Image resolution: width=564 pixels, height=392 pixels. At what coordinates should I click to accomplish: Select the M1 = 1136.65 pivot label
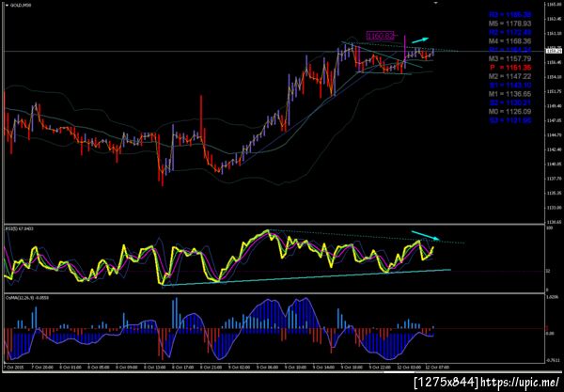coord(509,94)
